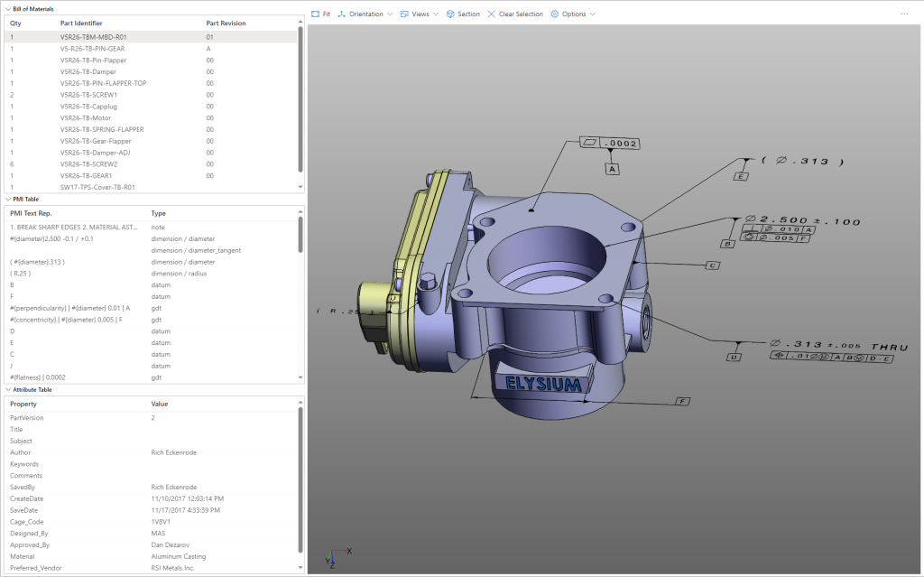The height and width of the screenshot is (577, 924).
Task: Open the Orientation dropdown arrow
Action: (390, 14)
